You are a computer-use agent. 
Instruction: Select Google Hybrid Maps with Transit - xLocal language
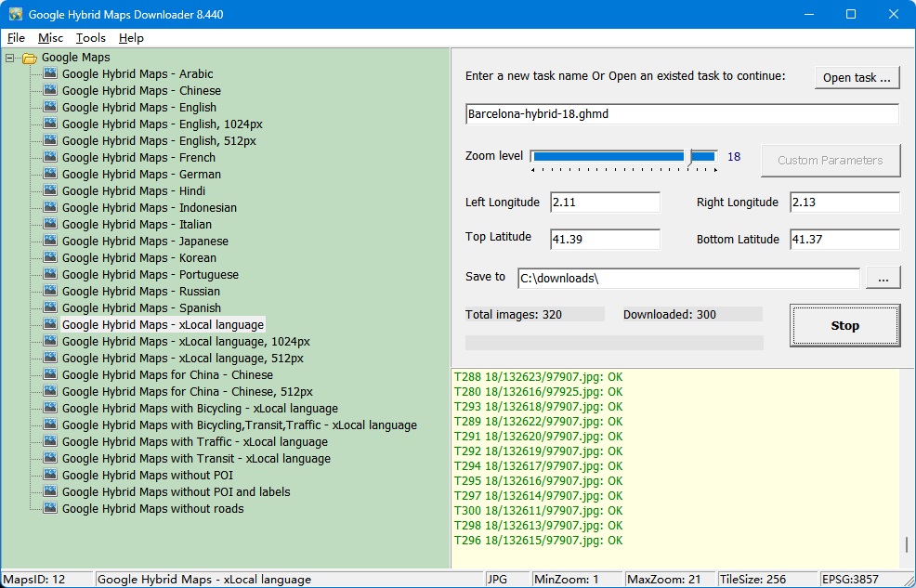[196, 458]
